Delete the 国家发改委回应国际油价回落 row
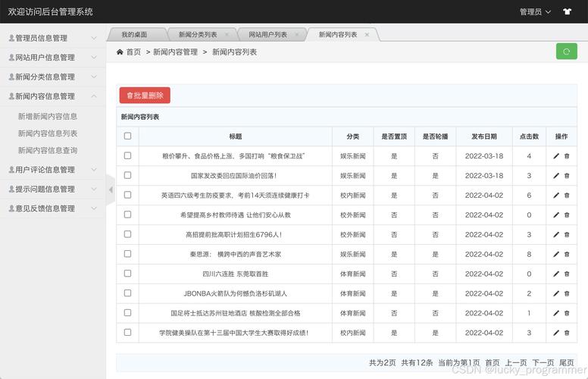588x379 pixels. 567,176
